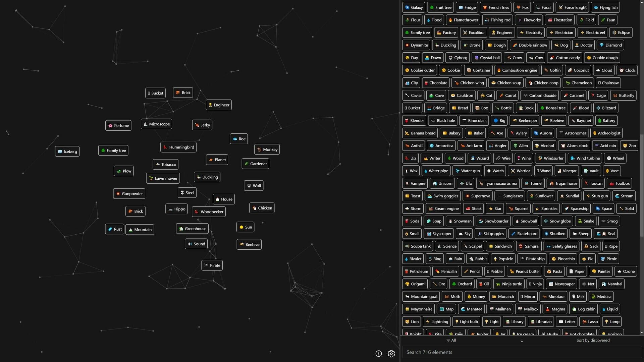
Task: Click the Pirate element on the canvas
Action: (x=212, y=265)
